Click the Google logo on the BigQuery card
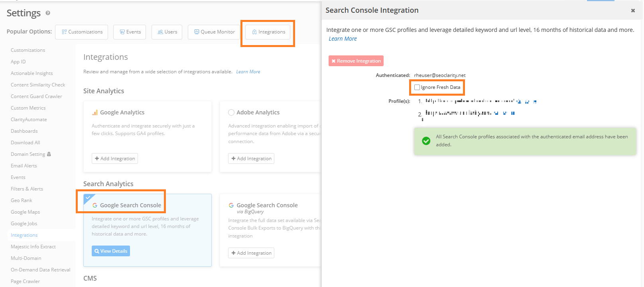This screenshot has width=644, height=287. pyautogui.click(x=231, y=205)
